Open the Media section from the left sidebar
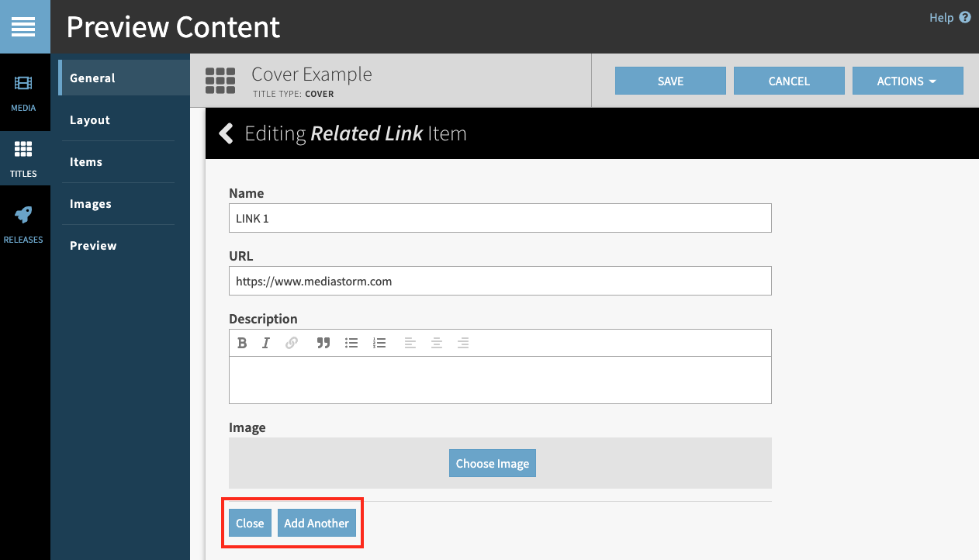979x560 pixels. 25,93
